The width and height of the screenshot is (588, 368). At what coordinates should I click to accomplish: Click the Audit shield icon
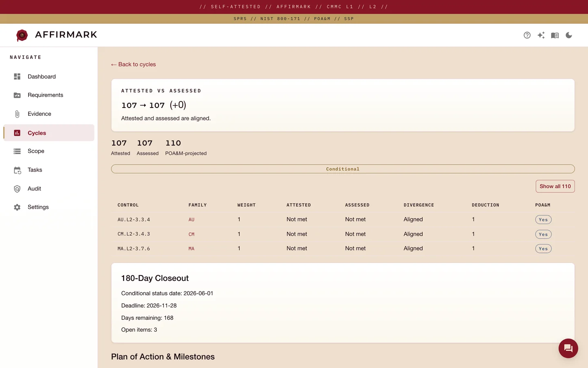click(x=17, y=189)
